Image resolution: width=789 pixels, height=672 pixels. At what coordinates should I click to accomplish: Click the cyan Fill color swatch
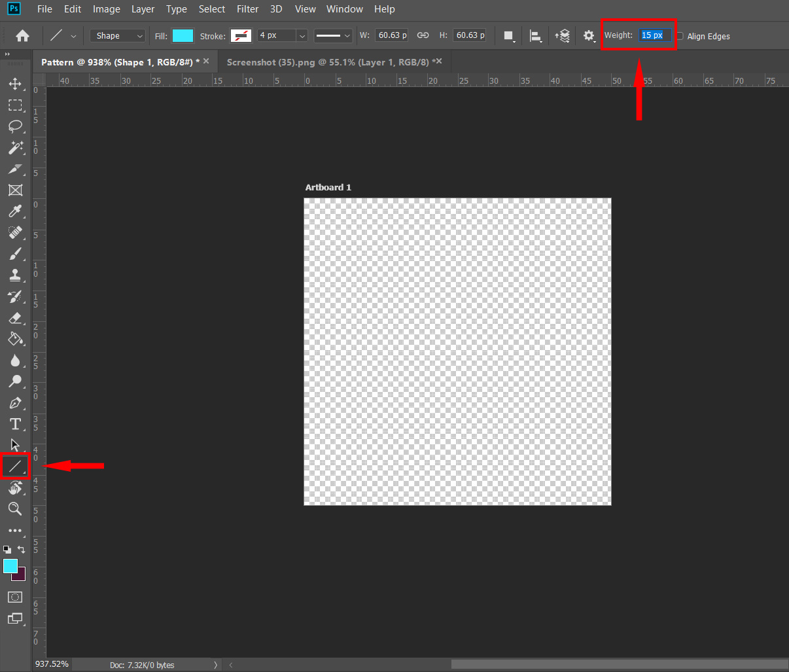(183, 36)
